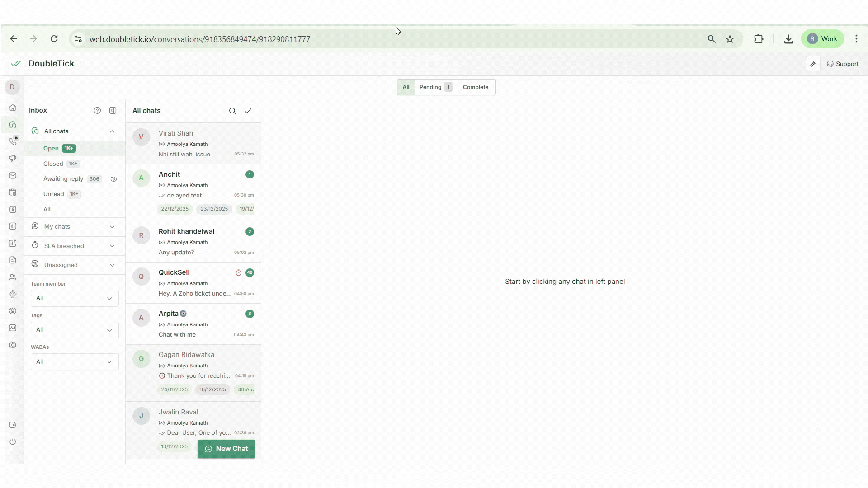
Task: Collapse the Inbox panel icon
Action: [113, 111]
